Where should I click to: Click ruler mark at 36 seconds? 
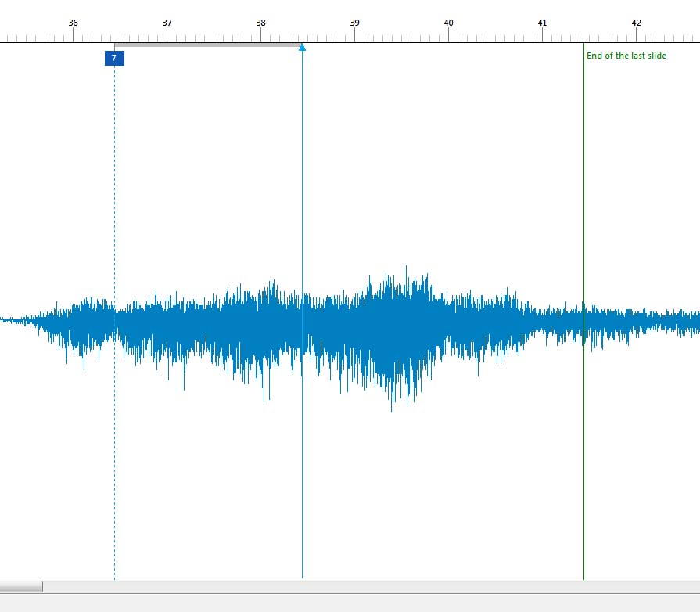pyautogui.click(x=74, y=23)
